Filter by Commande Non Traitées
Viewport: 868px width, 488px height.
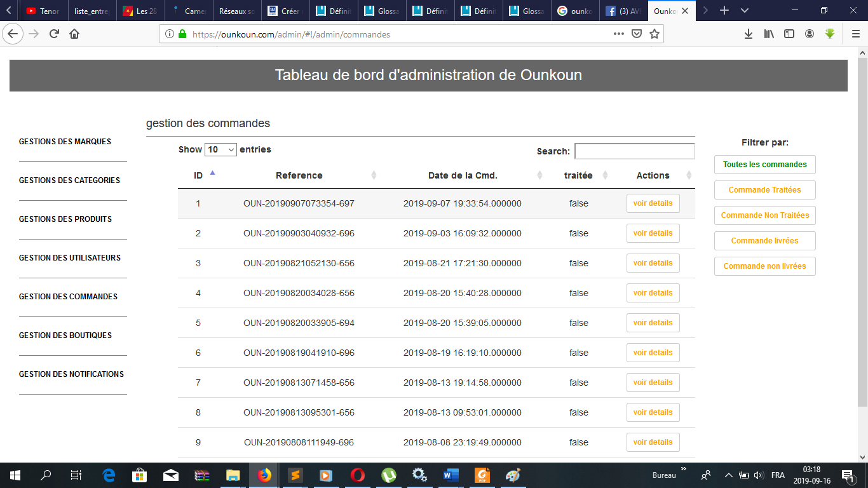764,215
